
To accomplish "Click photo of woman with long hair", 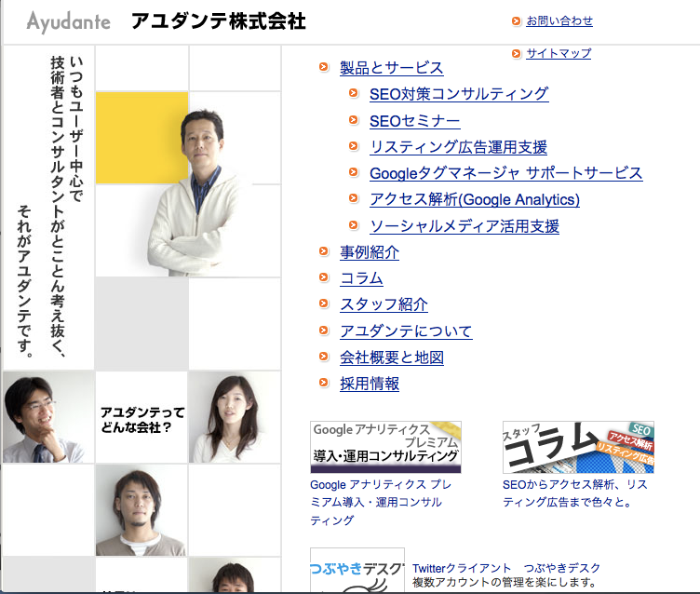I will pos(235,418).
